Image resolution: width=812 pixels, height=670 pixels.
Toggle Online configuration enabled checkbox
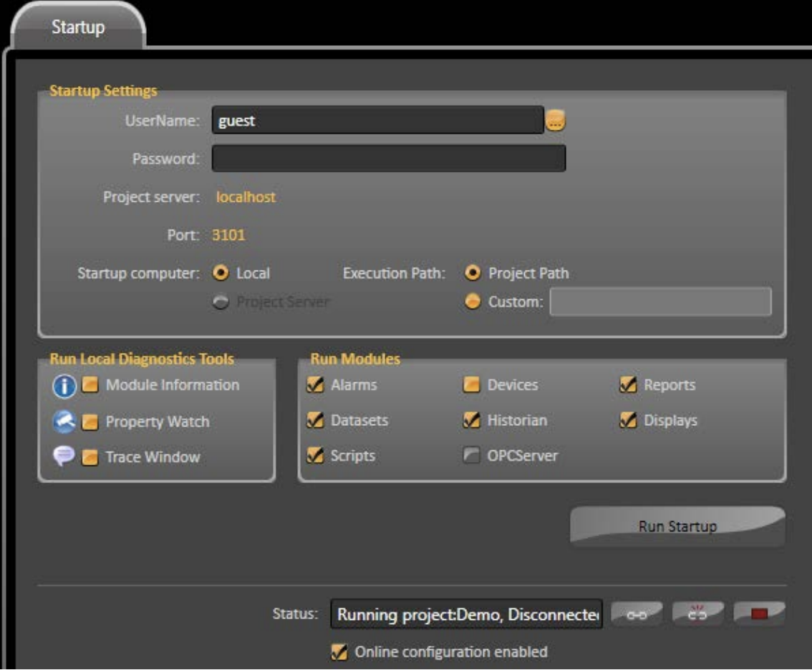(341, 651)
